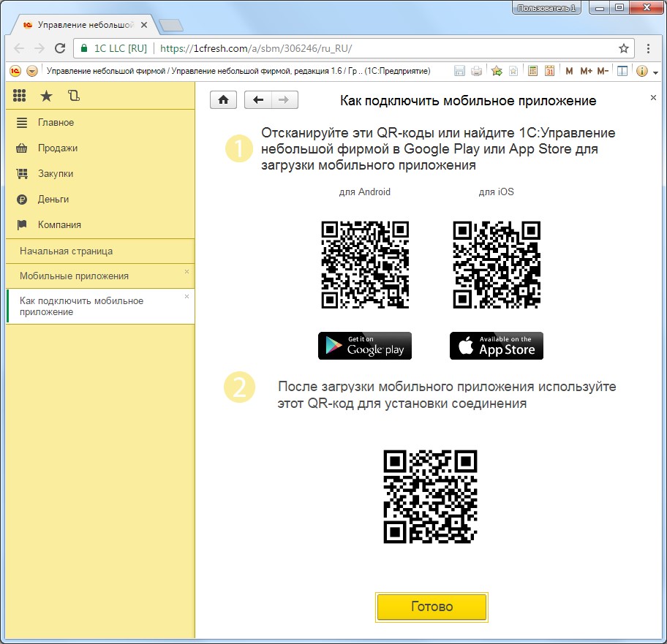Image resolution: width=667 pixels, height=644 pixels.
Task: Open the Деньги section
Action: 53,200
